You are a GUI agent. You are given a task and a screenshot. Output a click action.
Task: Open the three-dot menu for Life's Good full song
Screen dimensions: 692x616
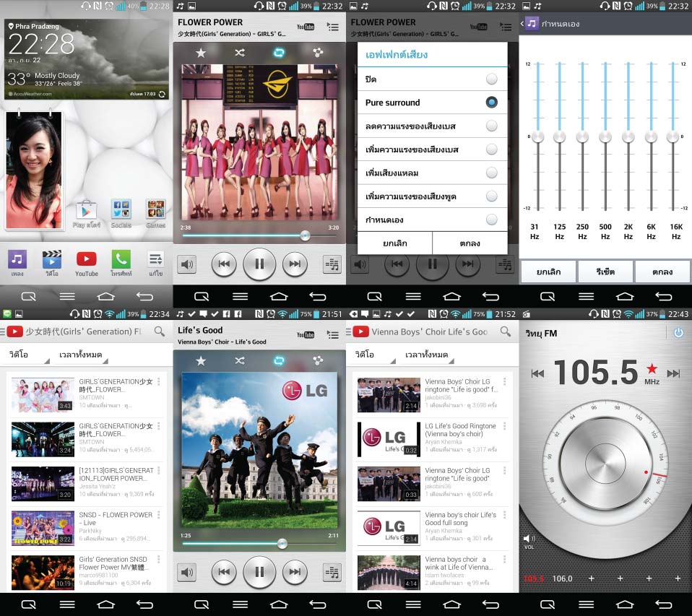(504, 515)
